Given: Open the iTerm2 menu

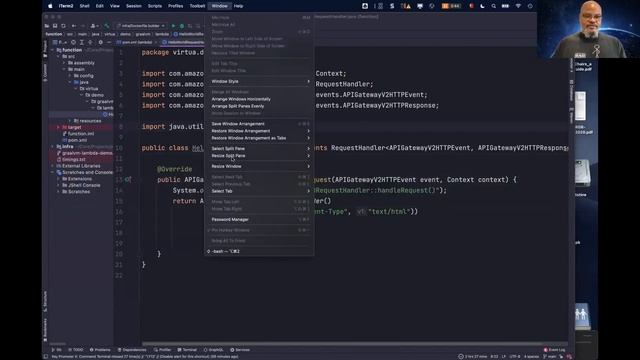Looking at the screenshot, I should click(x=66, y=6).
